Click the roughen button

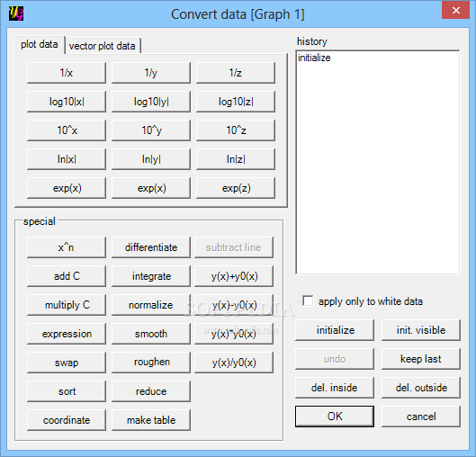tap(151, 363)
